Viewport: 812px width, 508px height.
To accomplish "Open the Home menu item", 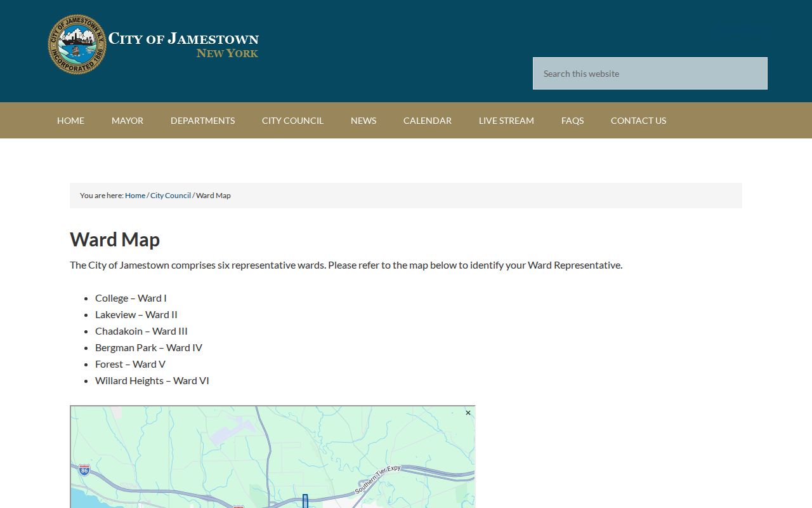I will tap(70, 121).
